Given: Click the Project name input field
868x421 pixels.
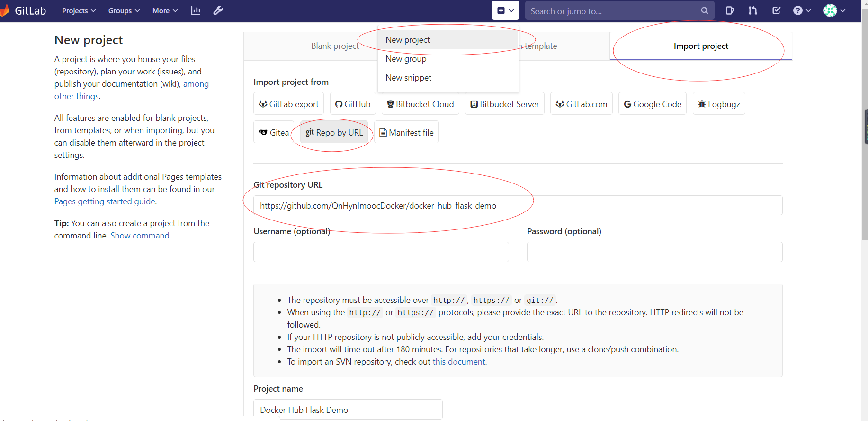Looking at the screenshot, I should (x=348, y=410).
